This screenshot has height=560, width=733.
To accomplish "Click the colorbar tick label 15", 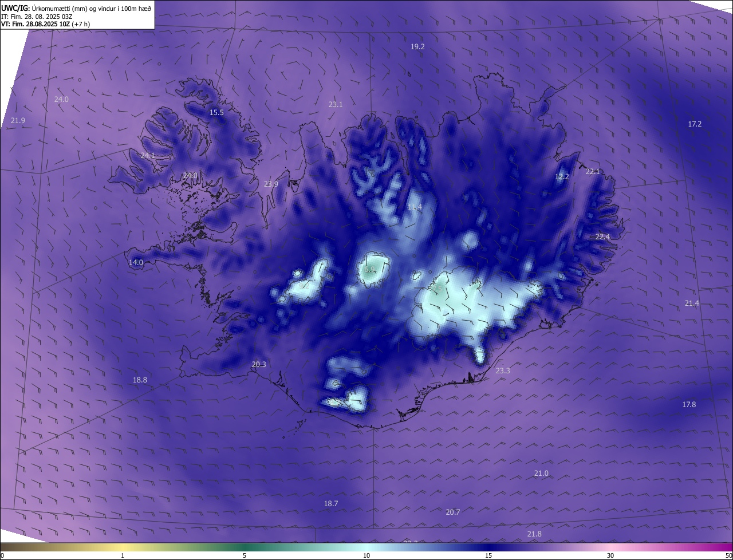I will point(488,555).
